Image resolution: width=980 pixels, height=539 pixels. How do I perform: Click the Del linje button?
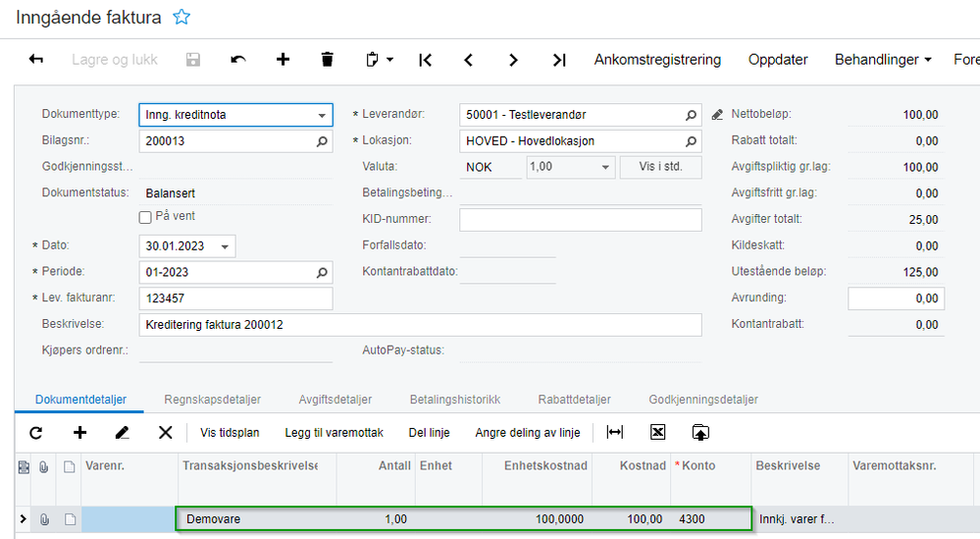(x=429, y=433)
